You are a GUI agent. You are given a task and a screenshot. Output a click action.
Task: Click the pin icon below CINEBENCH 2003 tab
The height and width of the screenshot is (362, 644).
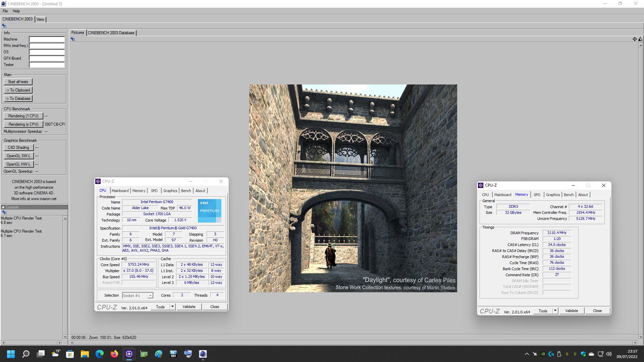(x=4, y=26)
